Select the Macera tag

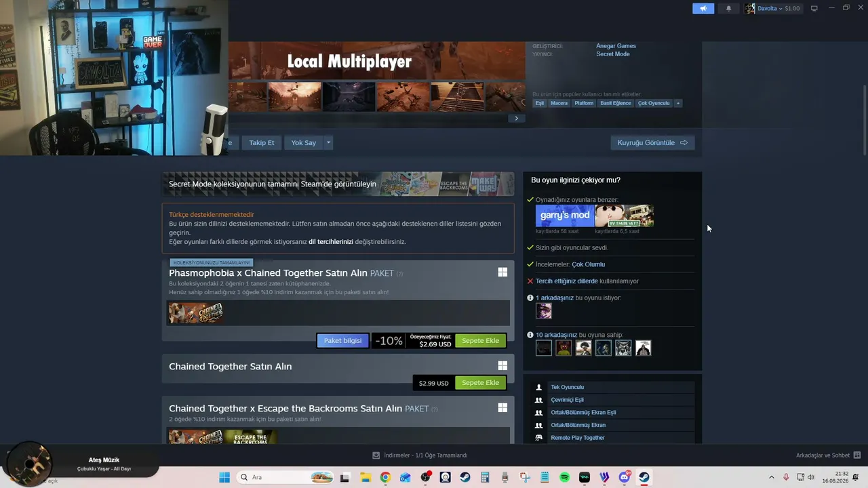pyautogui.click(x=559, y=103)
